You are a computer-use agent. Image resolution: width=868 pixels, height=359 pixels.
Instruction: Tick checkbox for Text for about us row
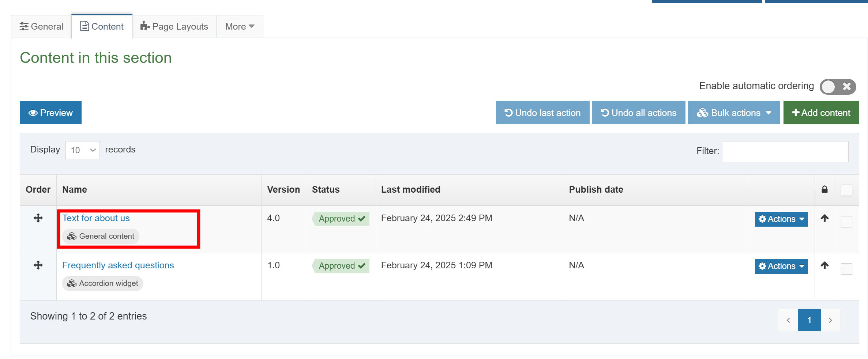[x=846, y=222]
